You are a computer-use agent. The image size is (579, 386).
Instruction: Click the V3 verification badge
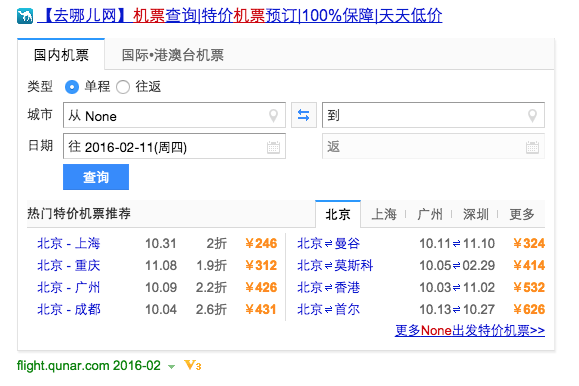point(192,366)
